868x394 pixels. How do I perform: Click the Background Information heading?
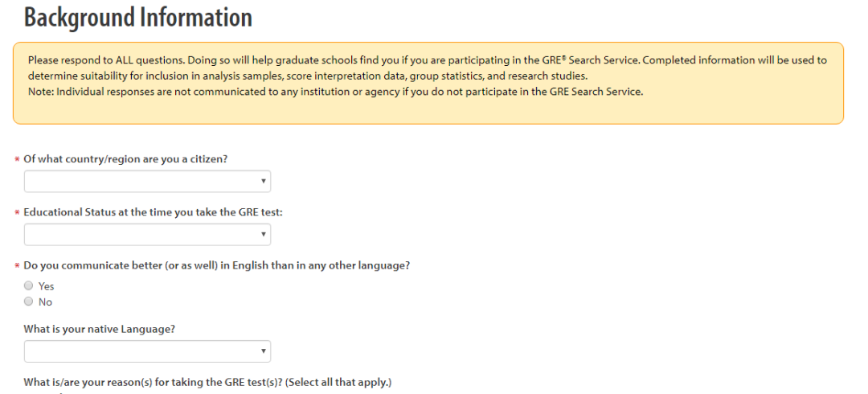pyautogui.click(x=138, y=18)
